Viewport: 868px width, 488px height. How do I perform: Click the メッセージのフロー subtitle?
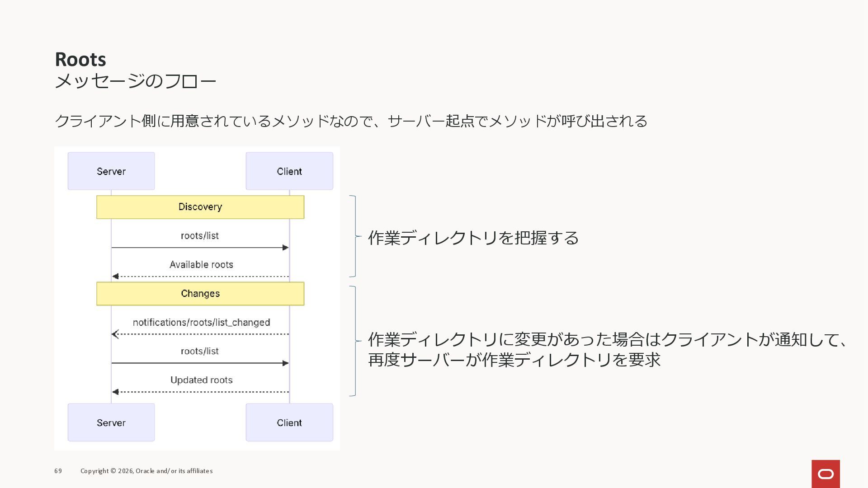(135, 81)
